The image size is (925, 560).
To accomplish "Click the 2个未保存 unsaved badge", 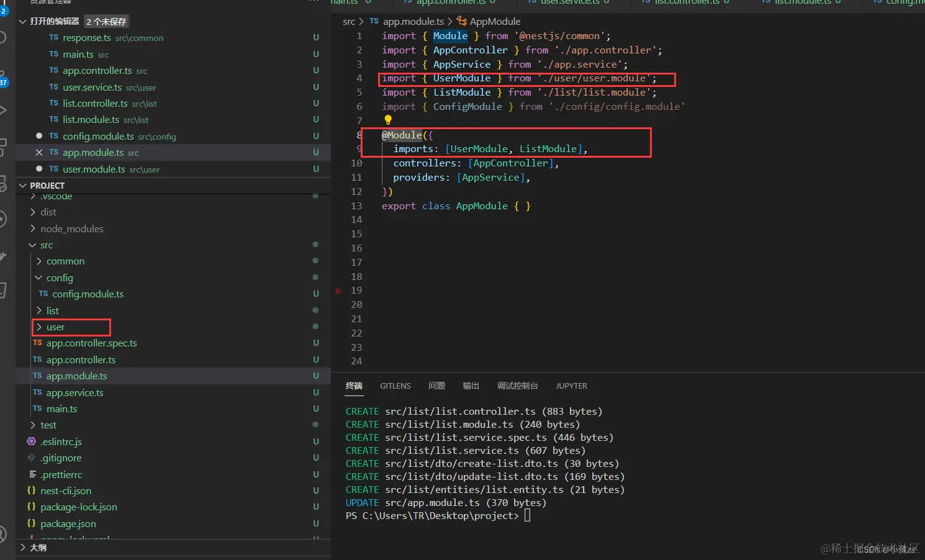I will tap(106, 22).
